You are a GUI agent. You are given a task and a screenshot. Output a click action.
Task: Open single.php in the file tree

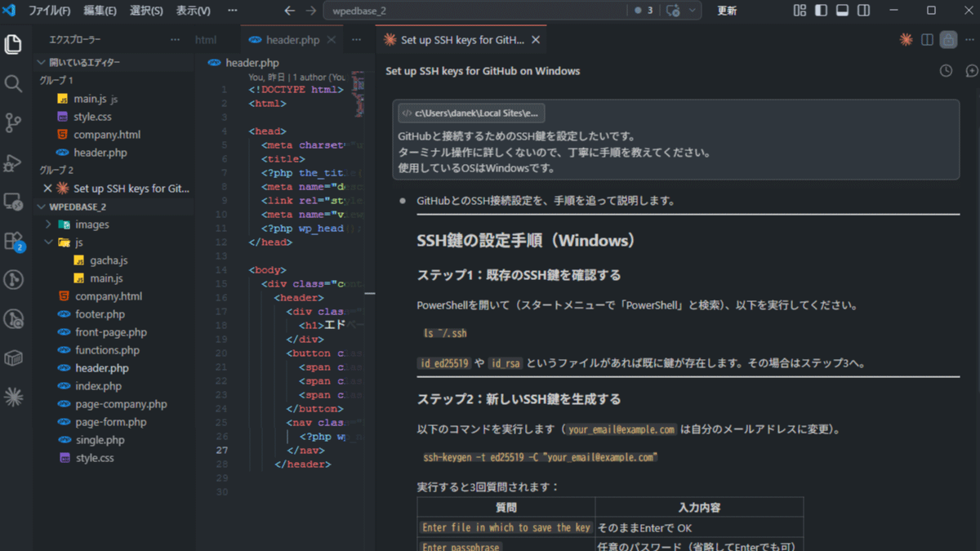click(114, 440)
